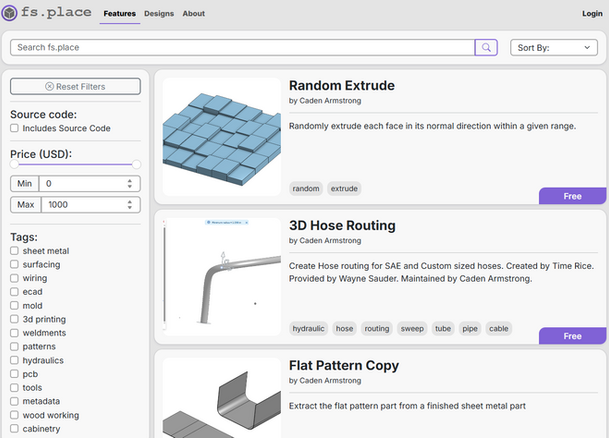Click the cable tag chip

tap(499, 328)
